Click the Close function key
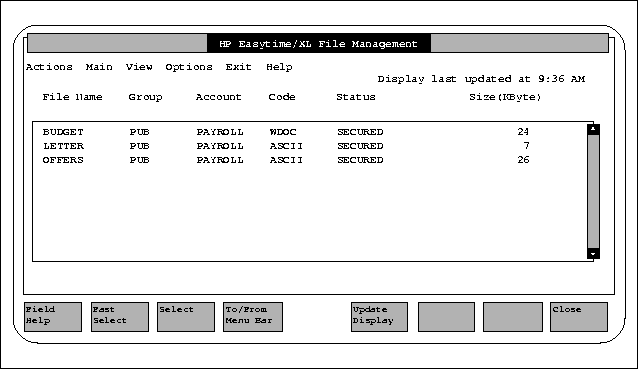This screenshot has height=369, width=638. pyautogui.click(x=579, y=317)
